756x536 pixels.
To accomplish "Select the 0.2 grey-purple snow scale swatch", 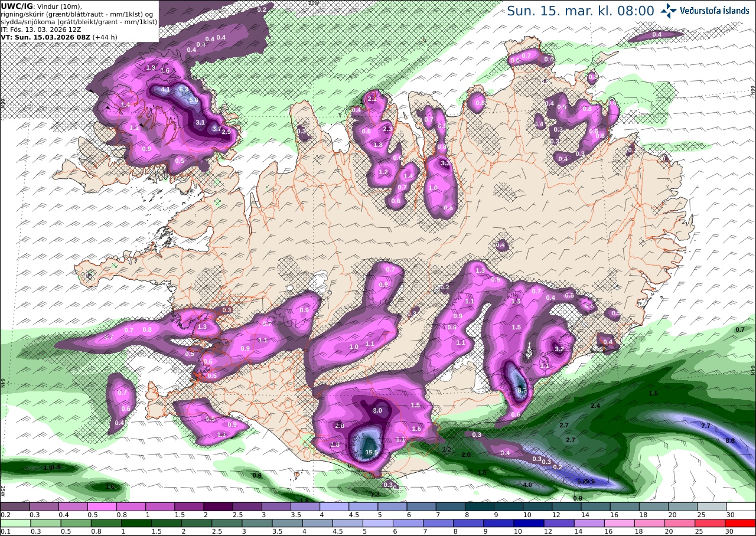I will 15,506.
